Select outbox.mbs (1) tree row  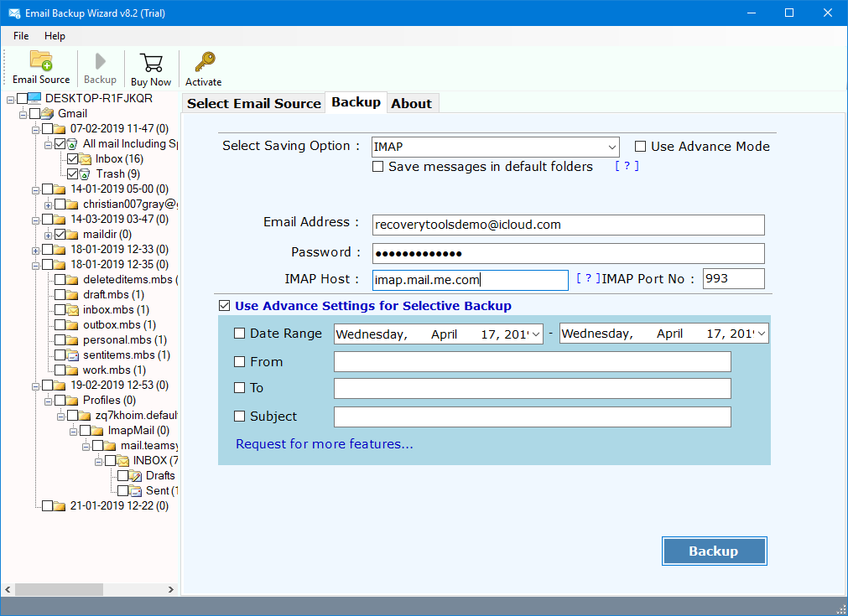pos(119,324)
